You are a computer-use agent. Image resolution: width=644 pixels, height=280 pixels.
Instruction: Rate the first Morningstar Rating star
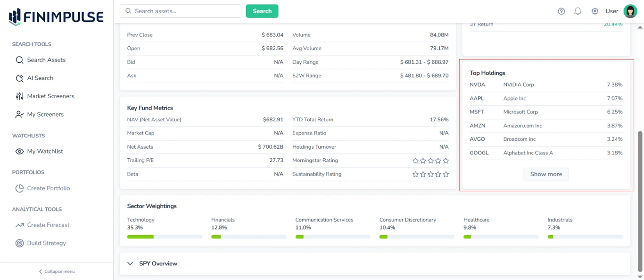416,161
